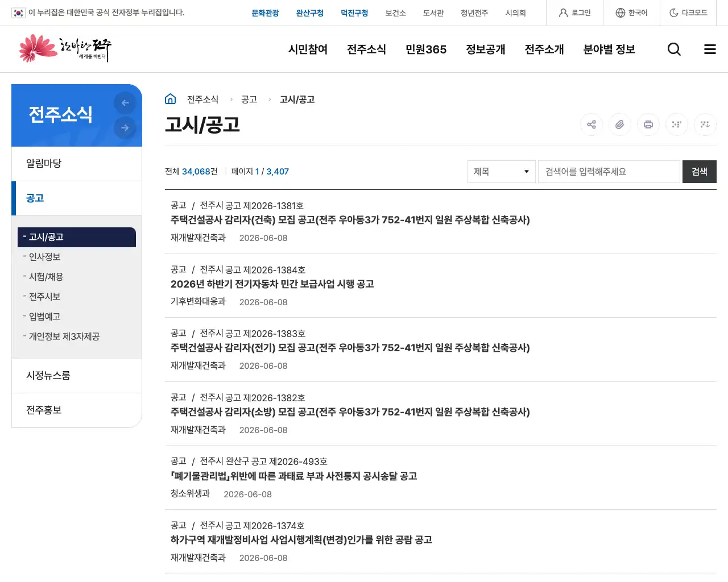Click 전주소식 in breadcrumb
Screen dimensions: 728x582
click(202, 99)
